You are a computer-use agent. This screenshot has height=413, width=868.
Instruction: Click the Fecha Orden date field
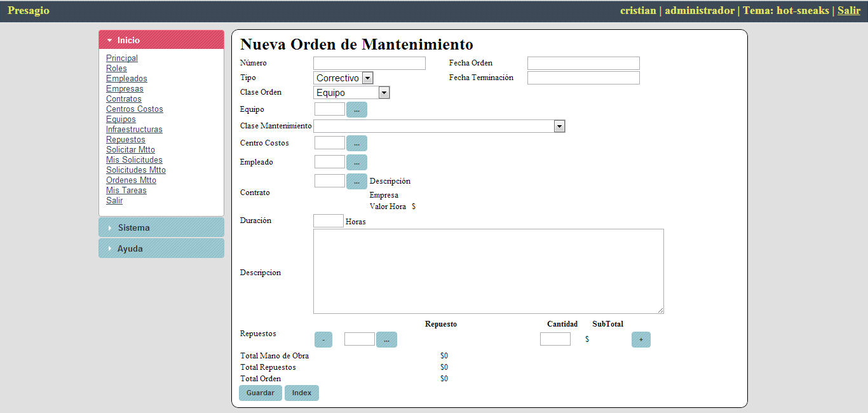point(583,63)
